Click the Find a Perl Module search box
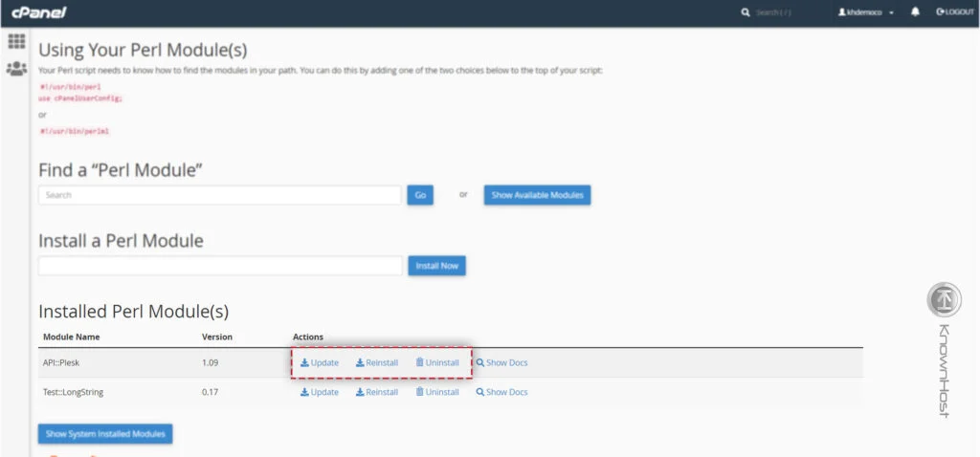 click(219, 195)
